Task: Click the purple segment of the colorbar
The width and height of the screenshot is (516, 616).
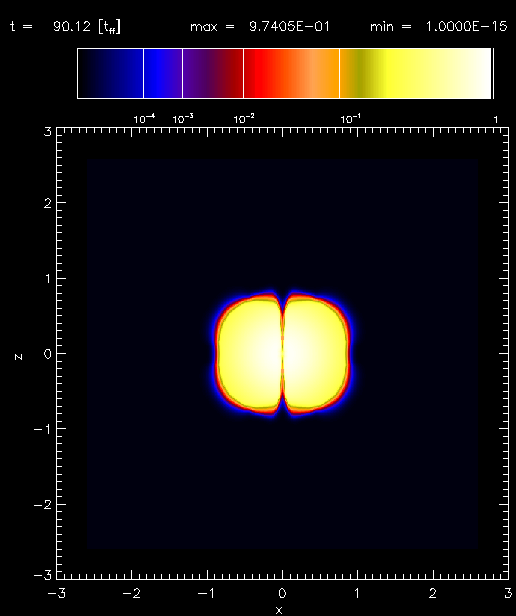Action: click(213, 73)
